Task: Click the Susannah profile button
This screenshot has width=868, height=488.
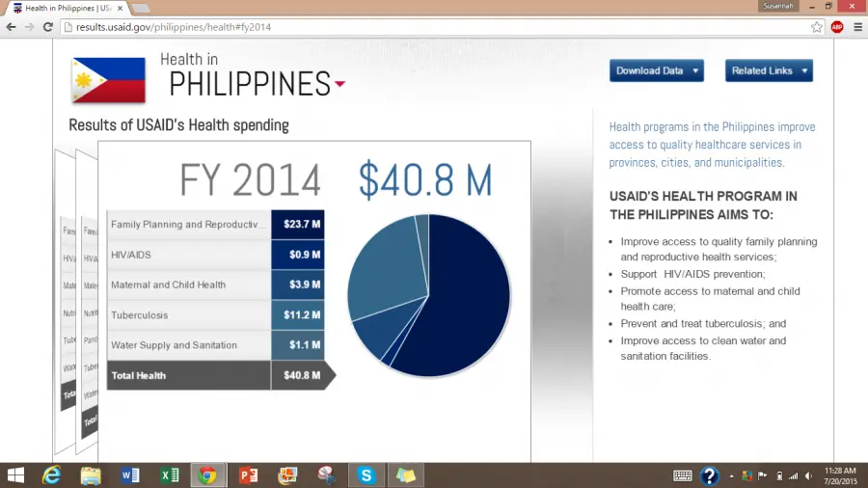Action: [777, 6]
